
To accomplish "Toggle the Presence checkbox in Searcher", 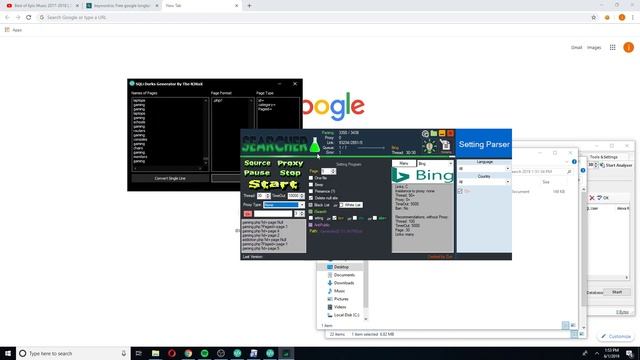I will (311, 191).
